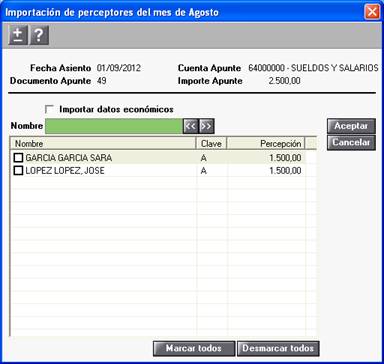Sort by the Clave column header
The image size is (384, 364).
(x=211, y=144)
